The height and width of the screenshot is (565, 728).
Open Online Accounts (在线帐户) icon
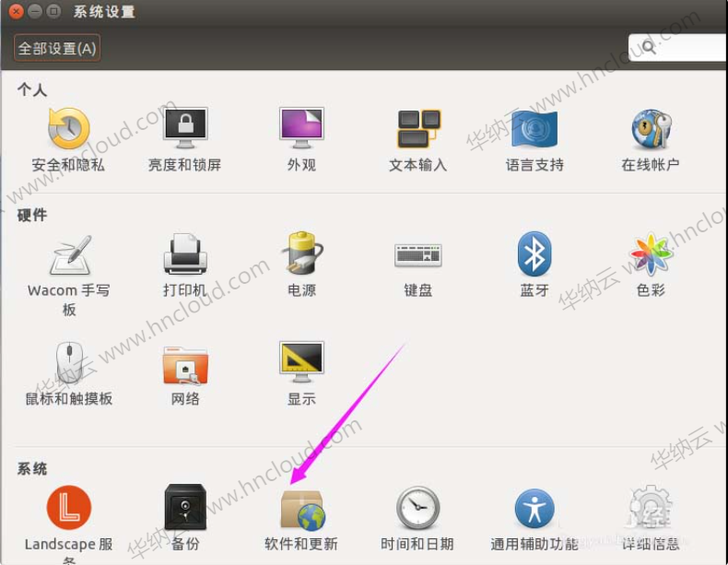click(651, 129)
